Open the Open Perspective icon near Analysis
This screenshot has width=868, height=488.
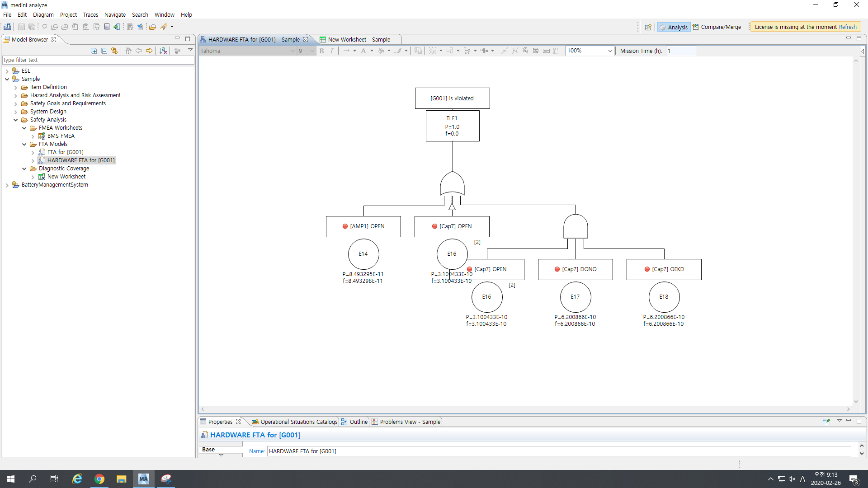point(648,27)
